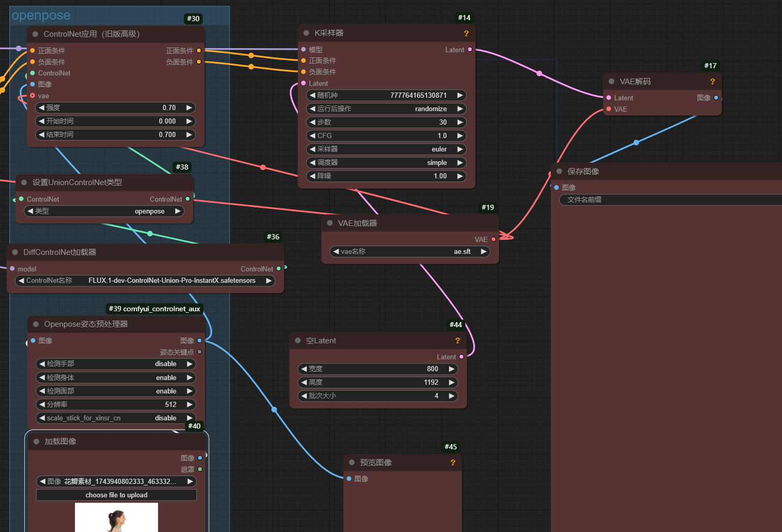
Task: Collapse the 加载图像 node via its title dot
Action: point(36,441)
